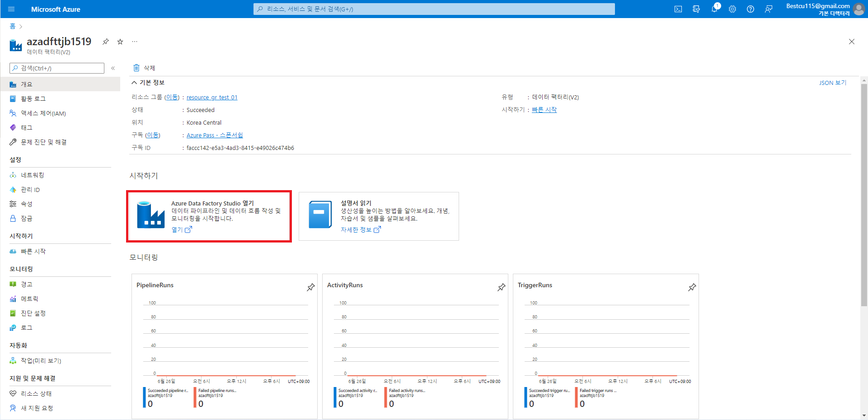Pin the TriggerRuns chart
The image size is (868, 420).
click(692, 287)
